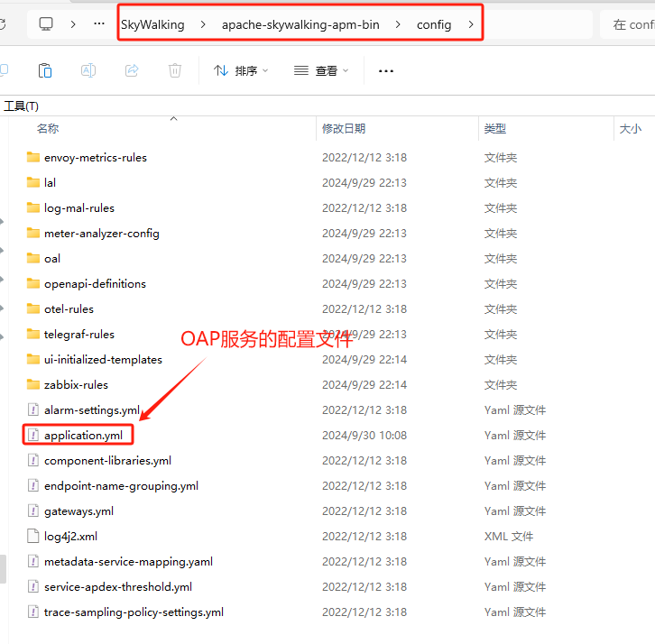Select the application.yml file
The height and width of the screenshot is (644, 655).
pos(83,435)
